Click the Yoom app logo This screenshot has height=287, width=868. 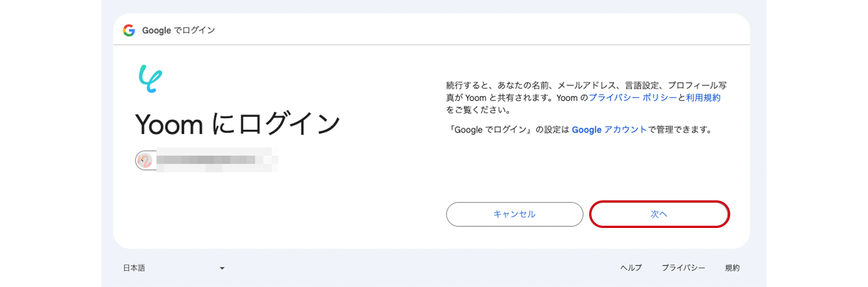coord(150,78)
